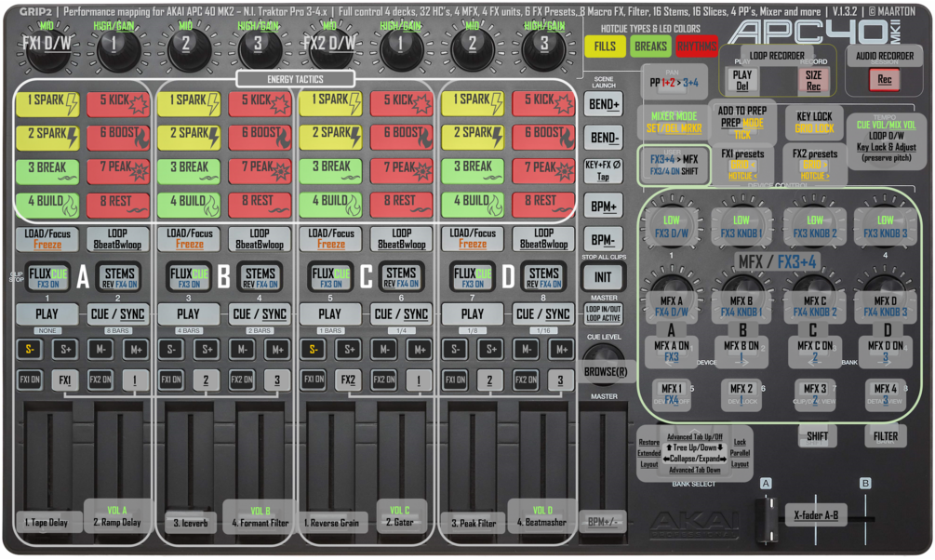
Task: Start PLAY on deck B
Action: coord(189,313)
